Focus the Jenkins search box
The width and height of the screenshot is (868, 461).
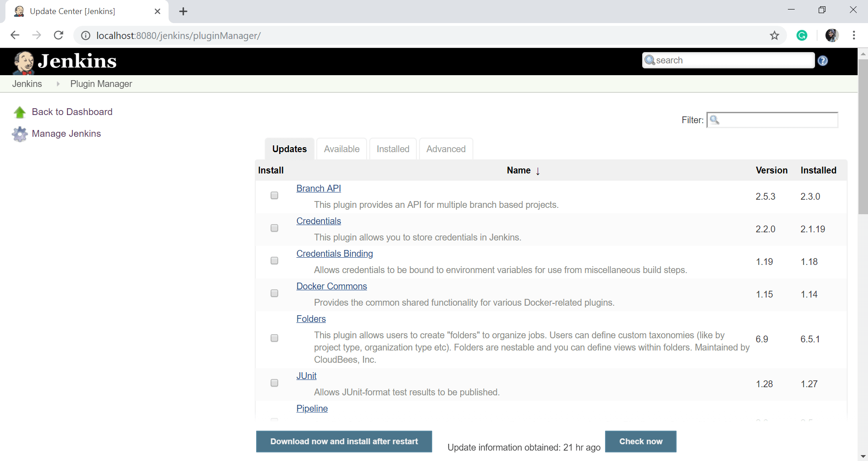click(728, 60)
